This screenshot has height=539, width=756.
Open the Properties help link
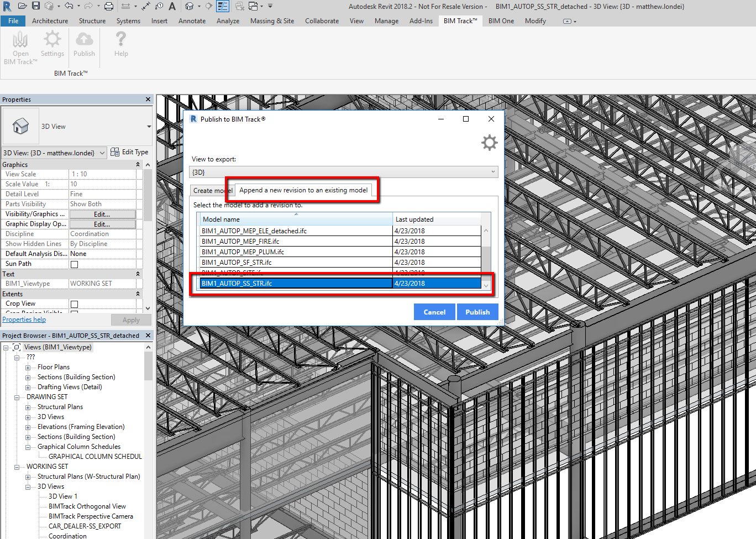click(24, 320)
